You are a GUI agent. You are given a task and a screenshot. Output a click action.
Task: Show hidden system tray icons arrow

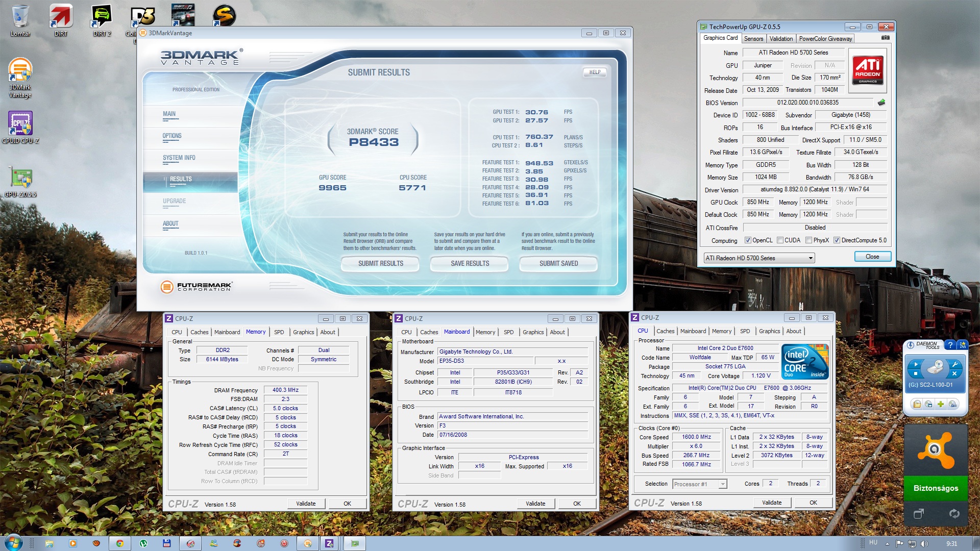click(887, 543)
